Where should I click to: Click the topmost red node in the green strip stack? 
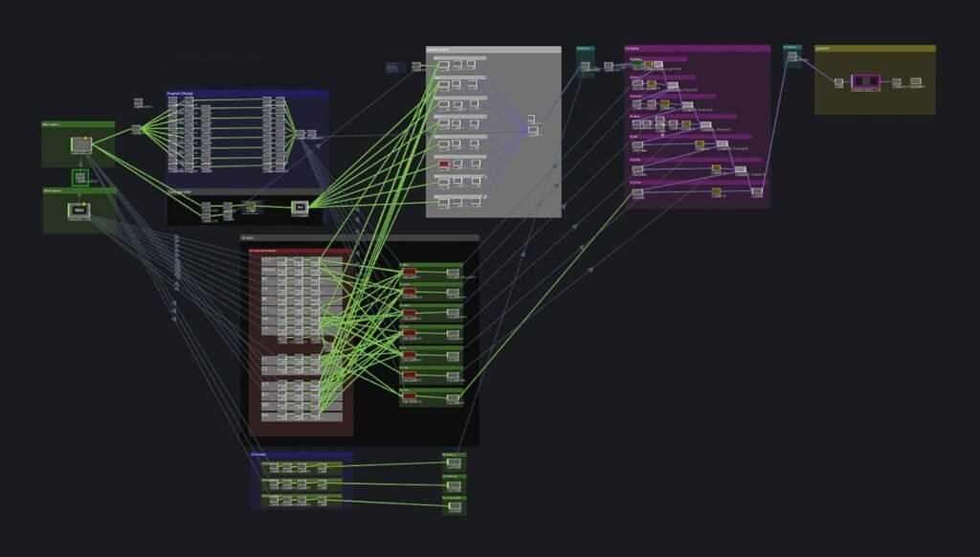410,272
